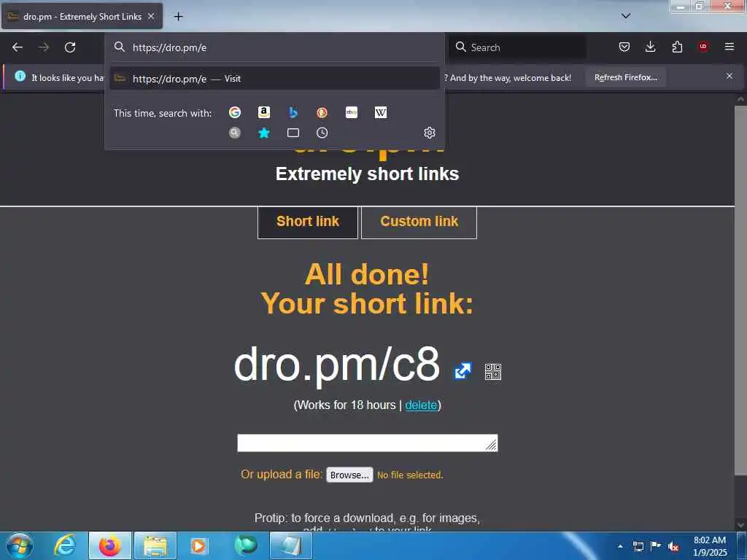
Task: Switch to the Custom link tab
Action: point(419,222)
